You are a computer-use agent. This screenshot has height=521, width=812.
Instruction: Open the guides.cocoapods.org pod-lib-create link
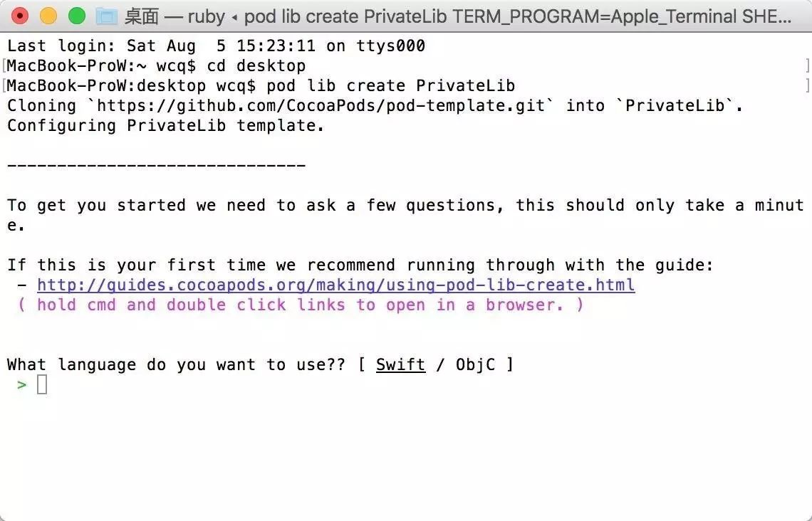[335, 285]
